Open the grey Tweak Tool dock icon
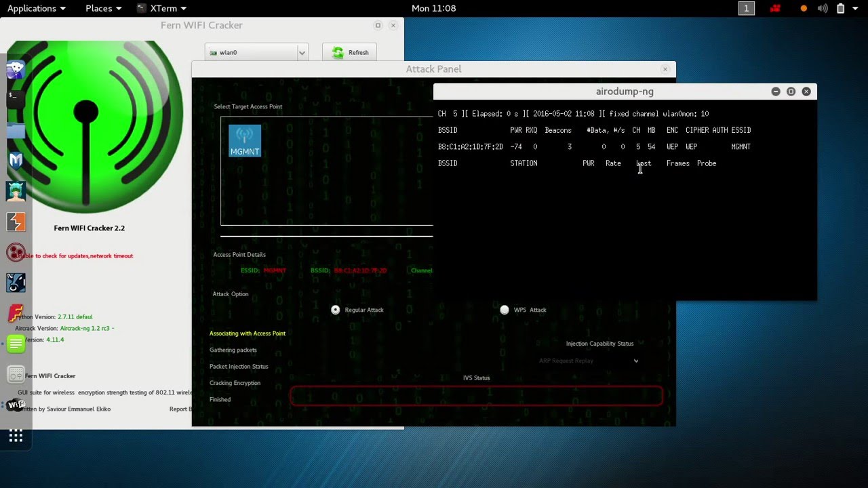 [16, 374]
